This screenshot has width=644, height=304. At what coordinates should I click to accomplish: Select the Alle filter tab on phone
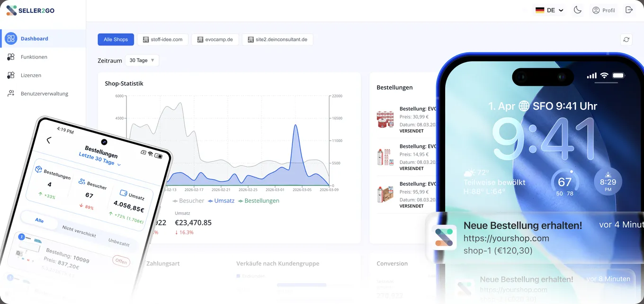click(x=39, y=220)
